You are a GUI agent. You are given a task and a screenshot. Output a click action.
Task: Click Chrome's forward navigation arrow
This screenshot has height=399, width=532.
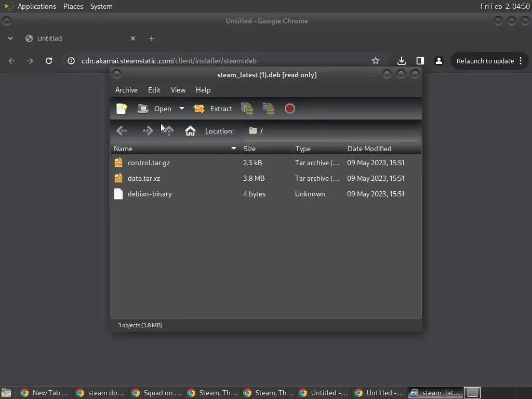tap(30, 61)
